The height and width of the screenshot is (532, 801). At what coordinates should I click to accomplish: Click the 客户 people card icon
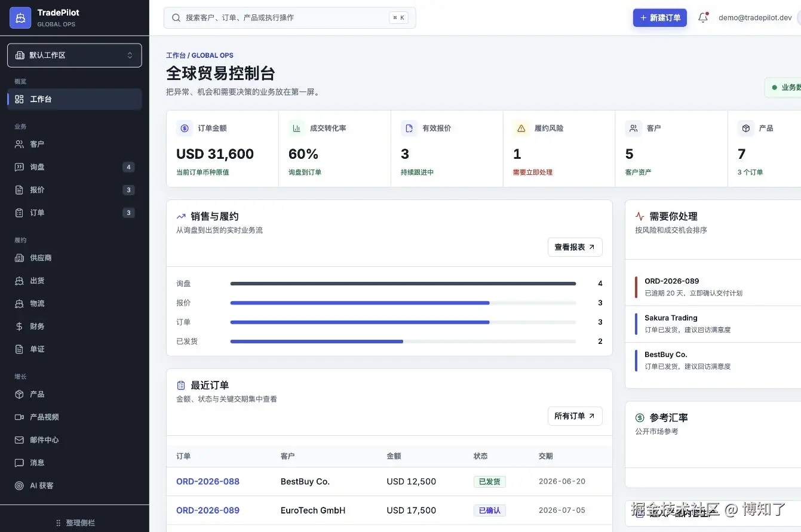[633, 128]
